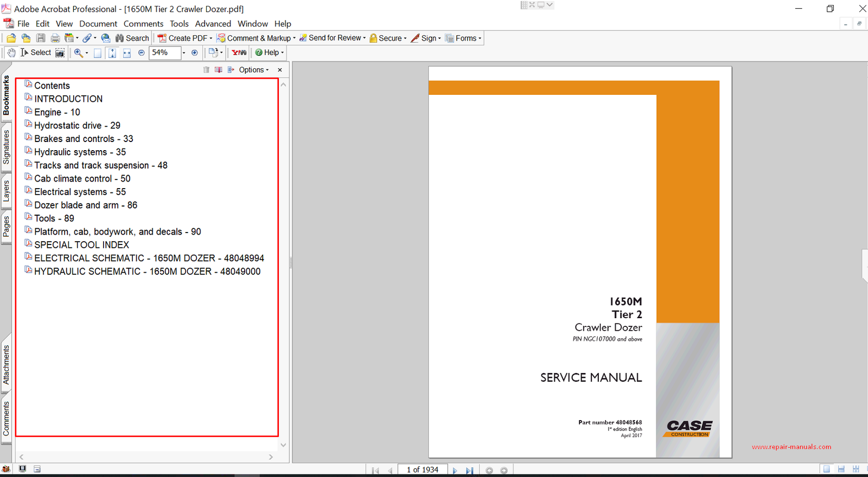This screenshot has height=477, width=868.
Task: Click the page number input field
Action: [422, 469]
